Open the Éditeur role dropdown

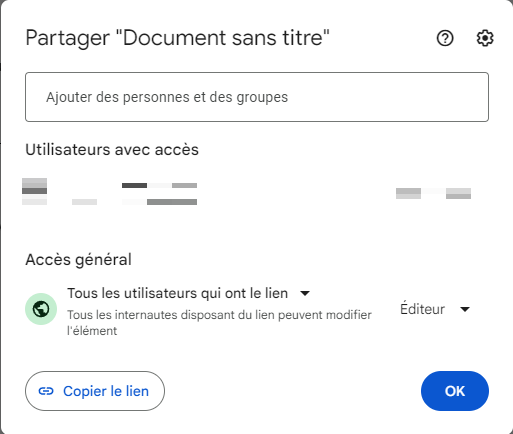435,309
